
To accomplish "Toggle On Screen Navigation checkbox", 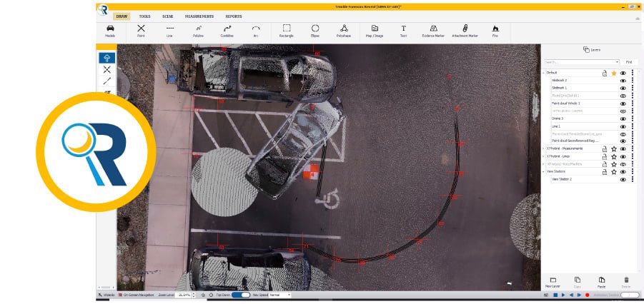I will pos(120,295).
